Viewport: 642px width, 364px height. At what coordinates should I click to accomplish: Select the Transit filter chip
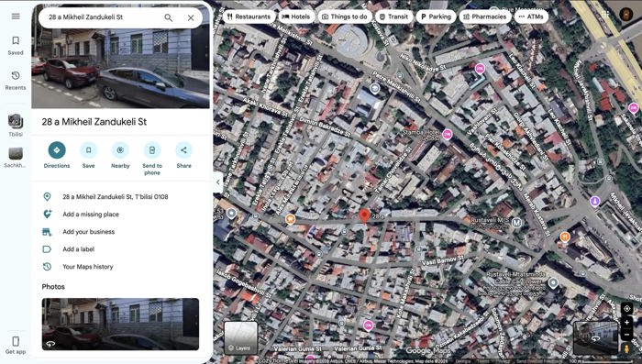(393, 17)
